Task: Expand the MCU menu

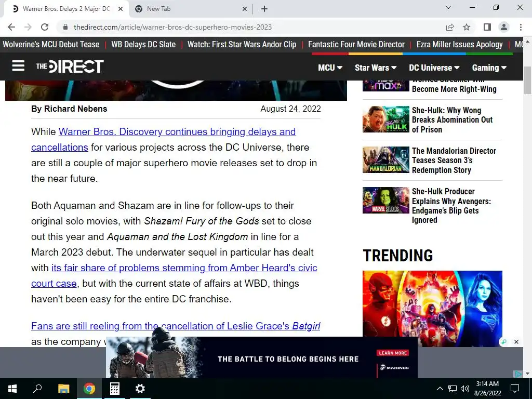Action: click(x=330, y=68)
